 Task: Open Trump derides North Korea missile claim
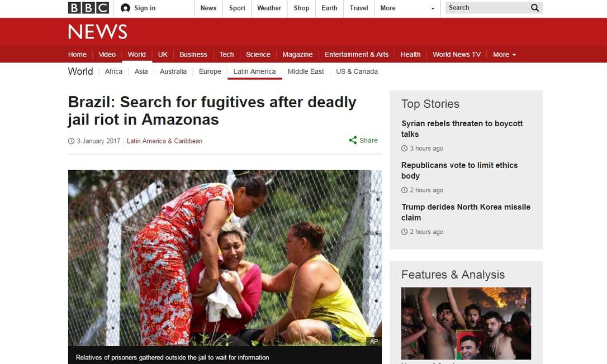(x=466, y=212)
